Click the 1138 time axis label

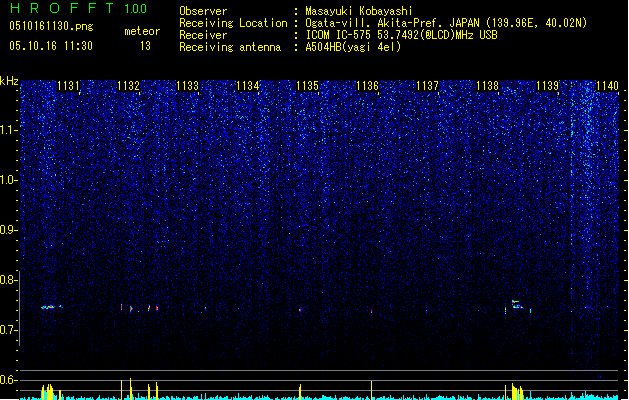[487, 86]
